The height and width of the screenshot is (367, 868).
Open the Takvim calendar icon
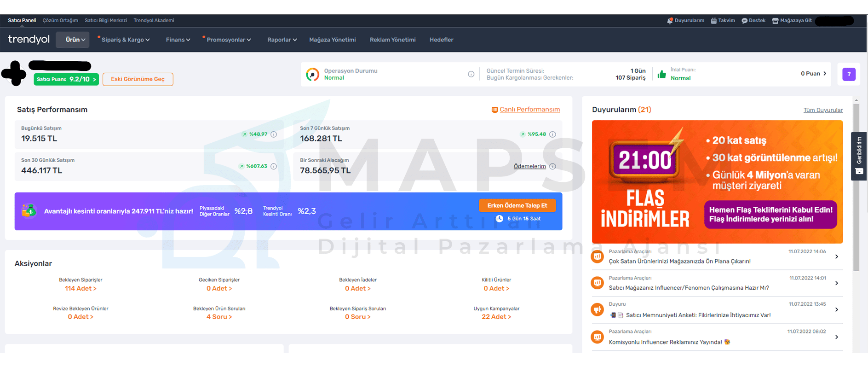[x=713, y=21]
